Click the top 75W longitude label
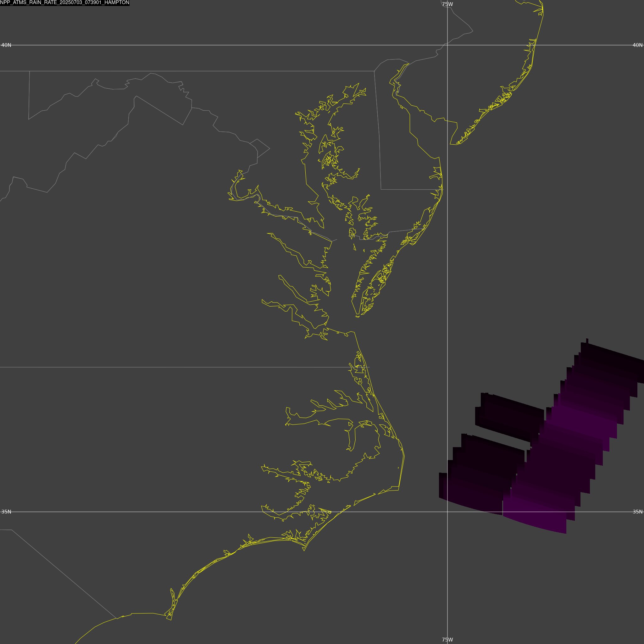Screen dimensions: 644x644 (447, 4)
